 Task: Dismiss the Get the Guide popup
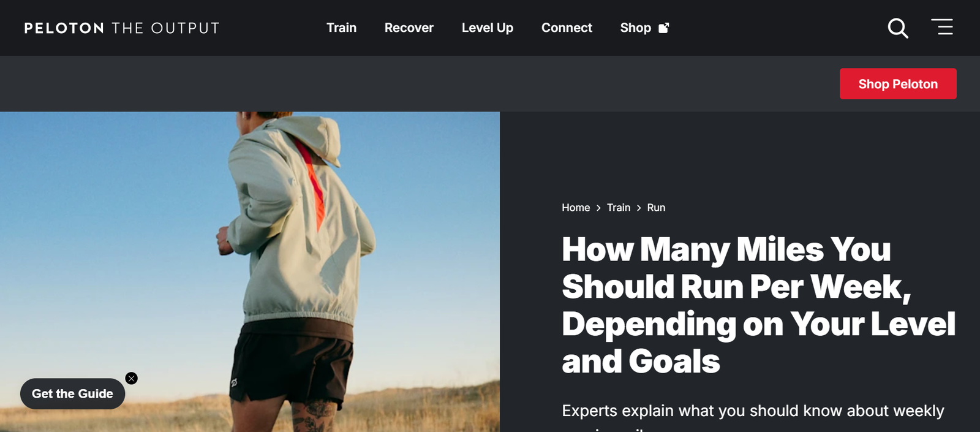click(x=131, y=378)
